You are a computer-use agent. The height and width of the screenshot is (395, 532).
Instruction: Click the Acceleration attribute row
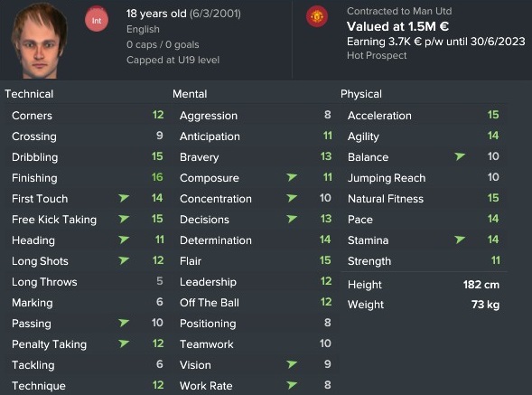click(x=424, y=115)
